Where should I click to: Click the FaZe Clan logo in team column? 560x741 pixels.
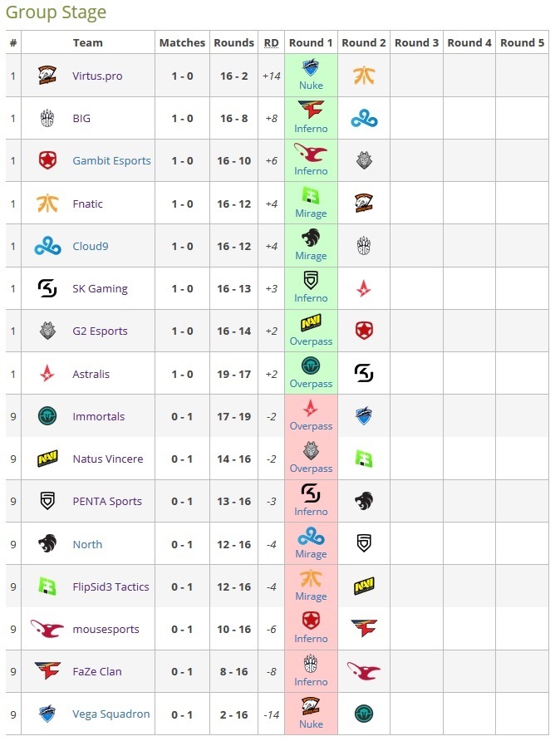(x=47, y=671)
